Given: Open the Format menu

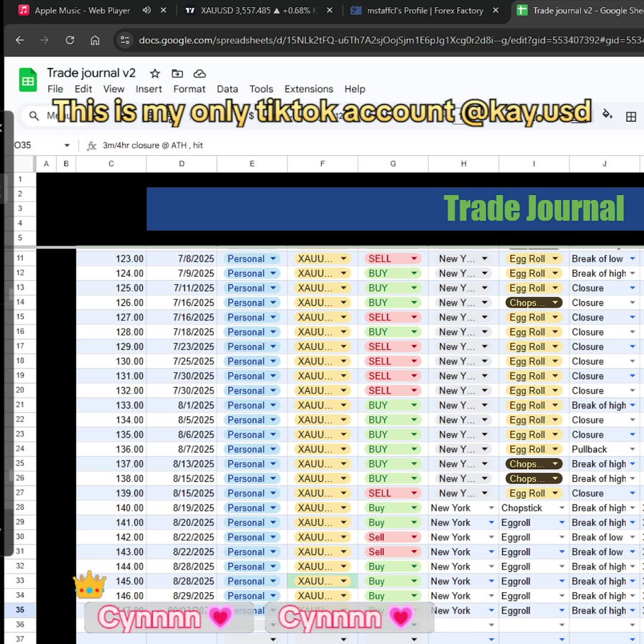Looking at the screenshot, I should pyautogui.click(x=189, y=89).
